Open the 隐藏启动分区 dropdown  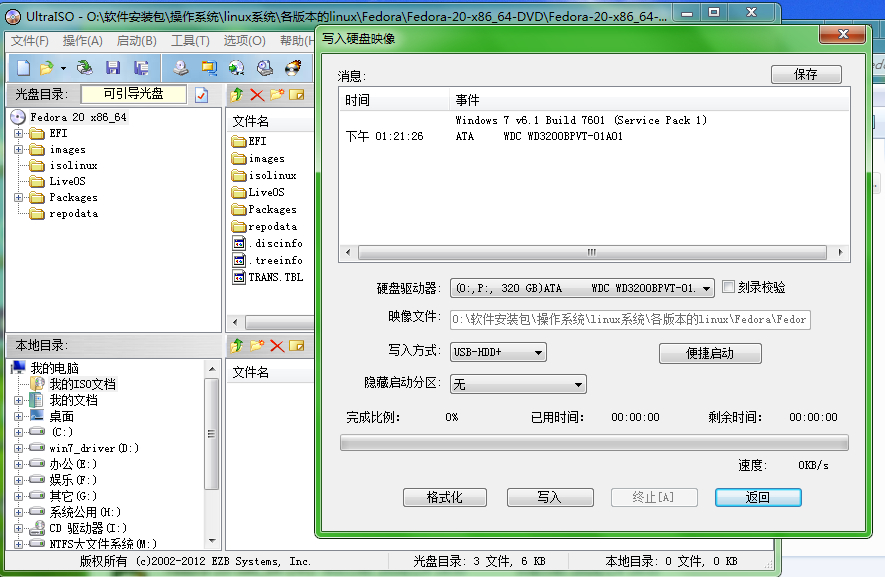click(x=578, y=384)
